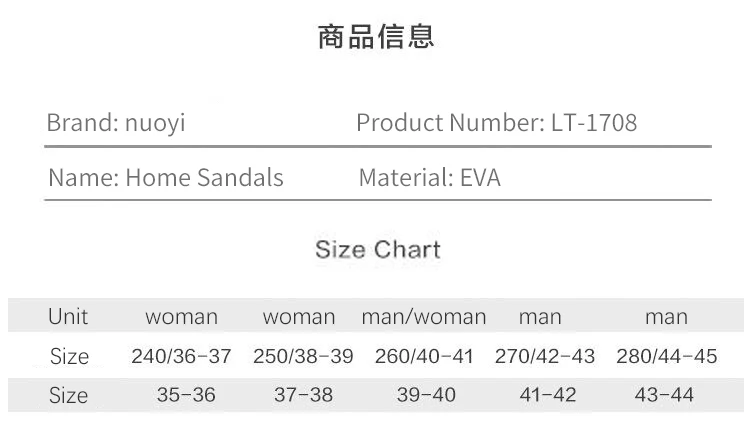Click the 240/36-37 size cell
750x437 pixels.
181,356
